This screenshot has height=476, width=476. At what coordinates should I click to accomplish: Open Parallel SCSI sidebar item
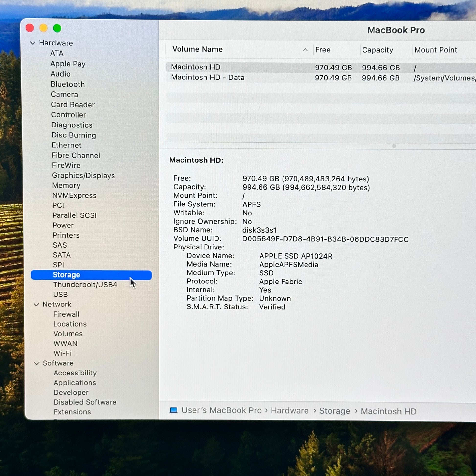click(75, 215)
